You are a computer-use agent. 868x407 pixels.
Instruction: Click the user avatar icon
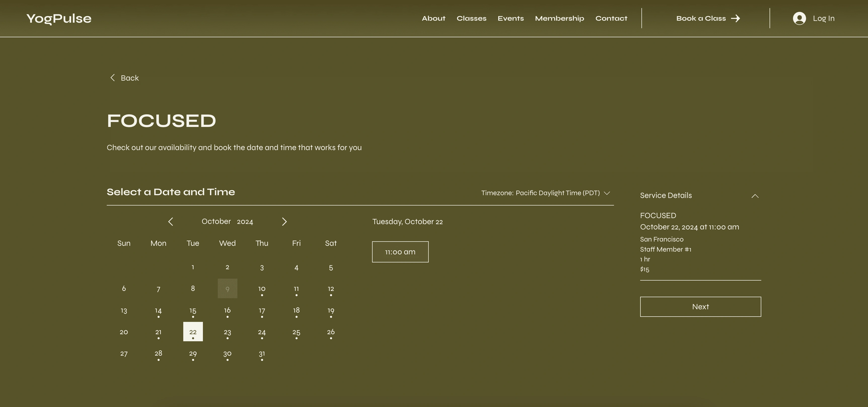click(799, 18)
